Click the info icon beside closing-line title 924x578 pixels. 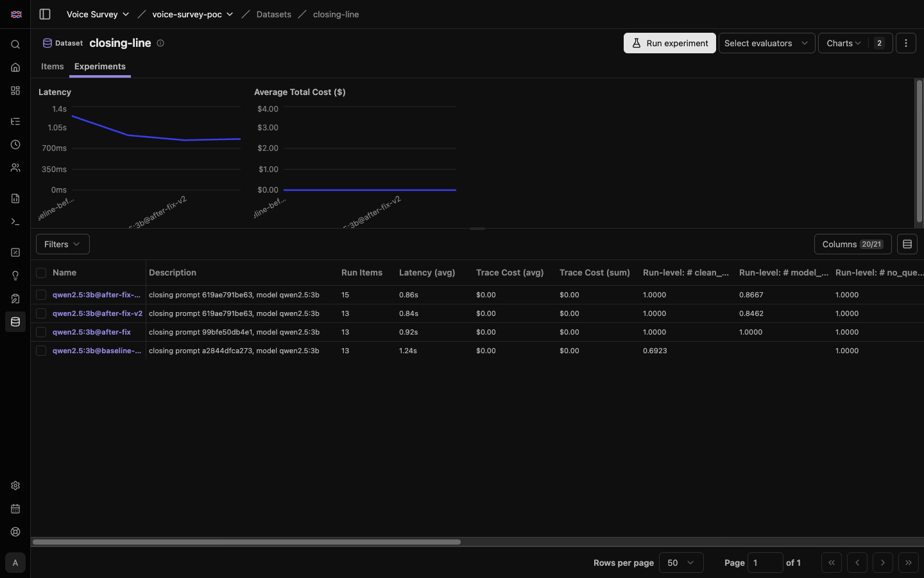coord(160,43)
